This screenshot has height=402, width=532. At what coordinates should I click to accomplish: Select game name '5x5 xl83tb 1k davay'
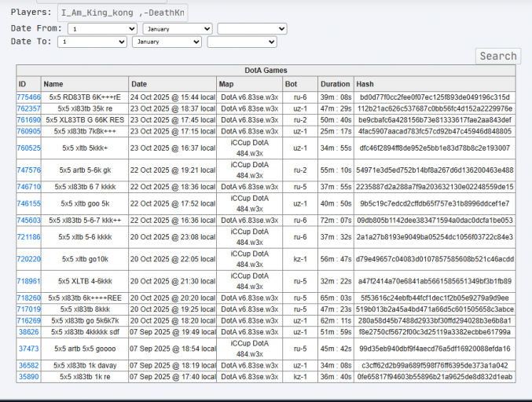[85, 365]
